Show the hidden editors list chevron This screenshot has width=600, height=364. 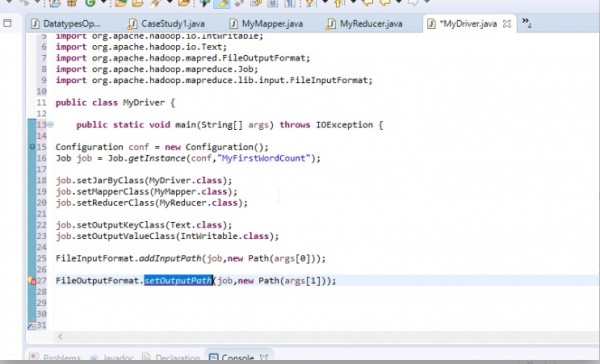[x=527, y=23]
